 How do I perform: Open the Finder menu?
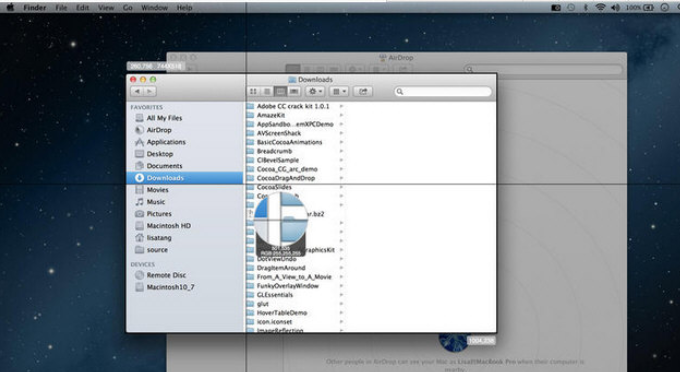tap(35, 8)
